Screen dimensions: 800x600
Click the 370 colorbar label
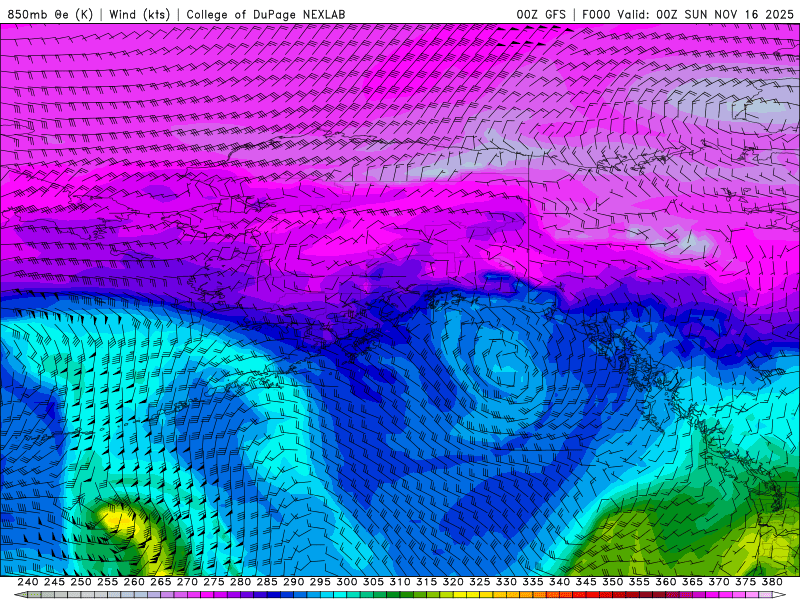pyautogui.click(x=719, y=582)
